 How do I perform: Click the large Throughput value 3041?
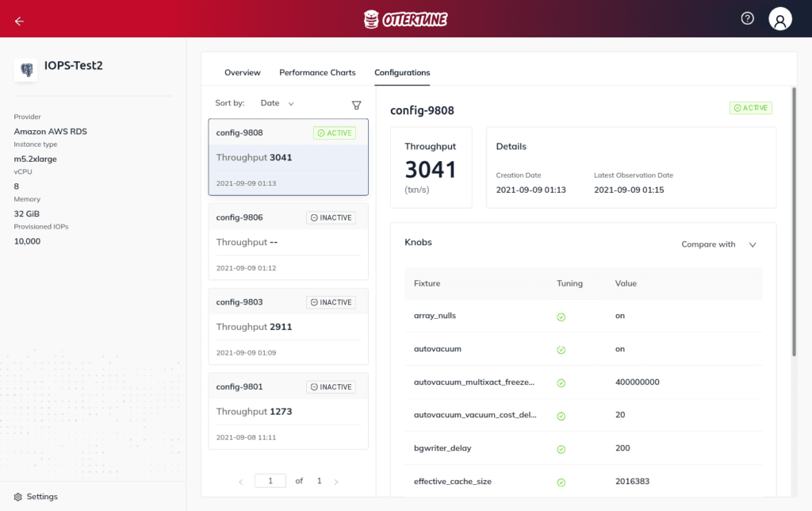tap(431, 170)
